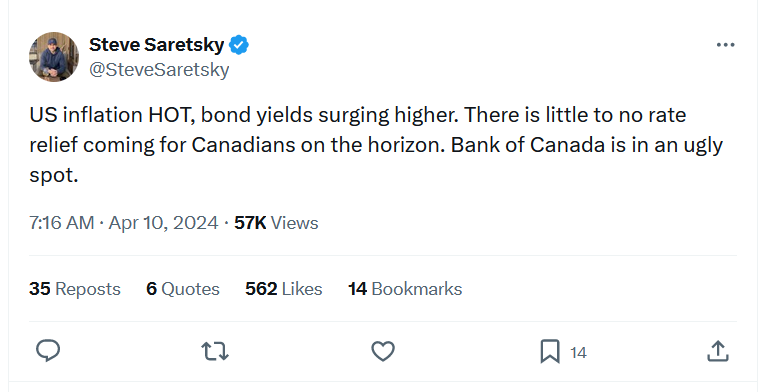Open the three-dot more options menu
The width and height of the screenshot is (778, 392).
coord(725,45)
